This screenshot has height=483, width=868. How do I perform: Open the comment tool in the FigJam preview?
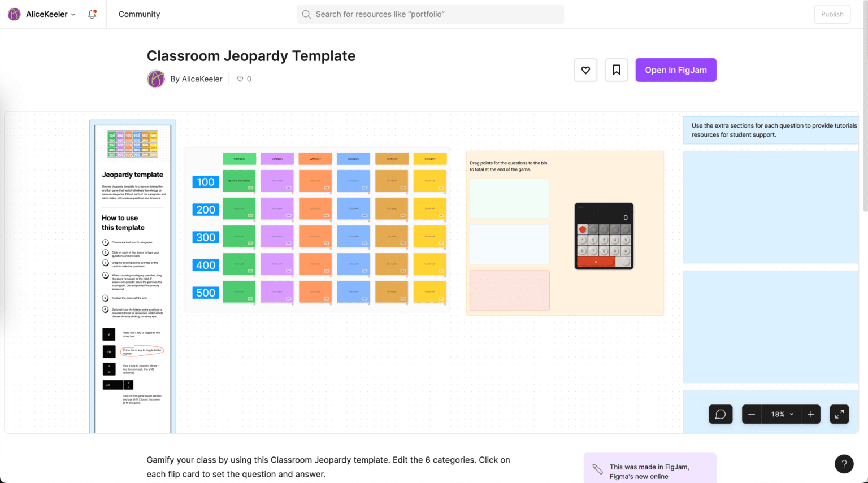(721, 414)
